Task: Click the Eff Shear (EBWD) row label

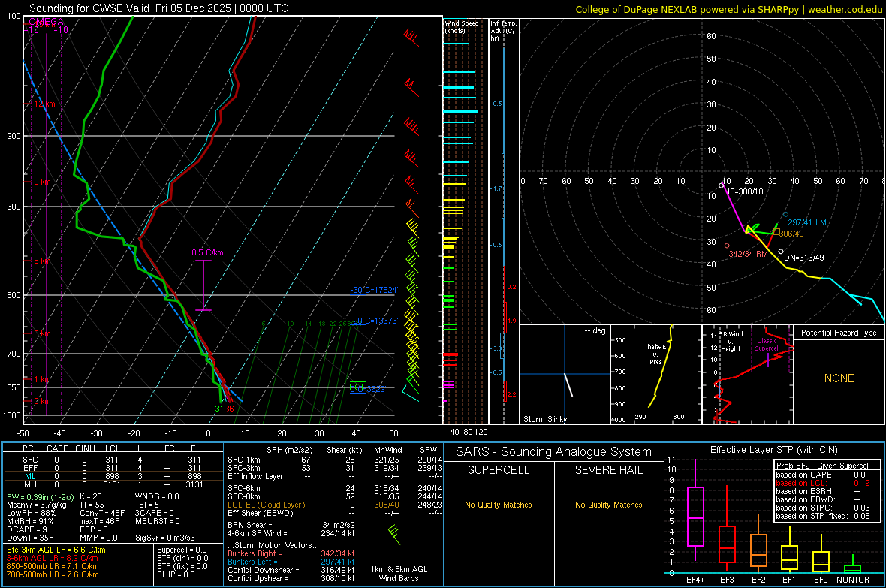Action: tap(261, 513)
